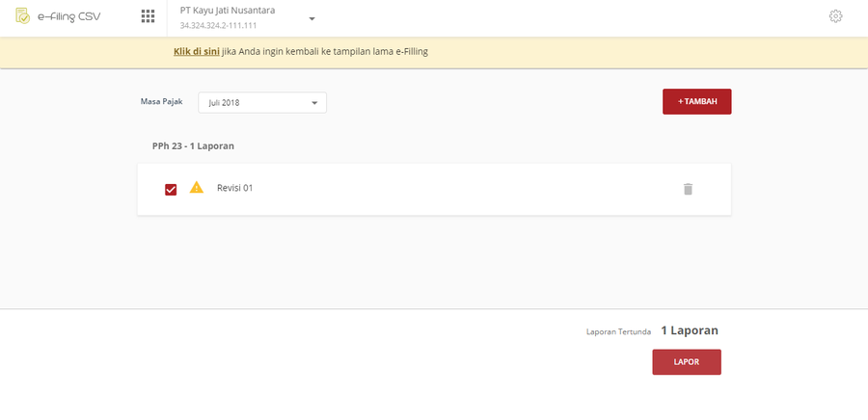Image resolution: width=868 pixels, height=420 pixels.
Task: Delete Revisi 01 using the trash icon
Action: (x=688, y=189)
